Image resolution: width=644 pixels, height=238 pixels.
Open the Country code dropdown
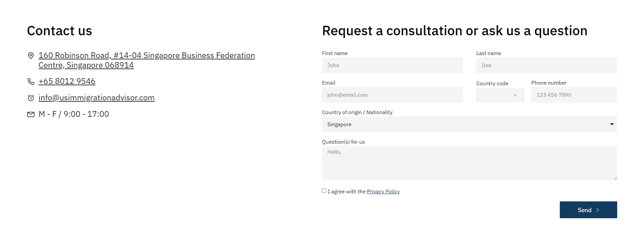tap(500, 95)
